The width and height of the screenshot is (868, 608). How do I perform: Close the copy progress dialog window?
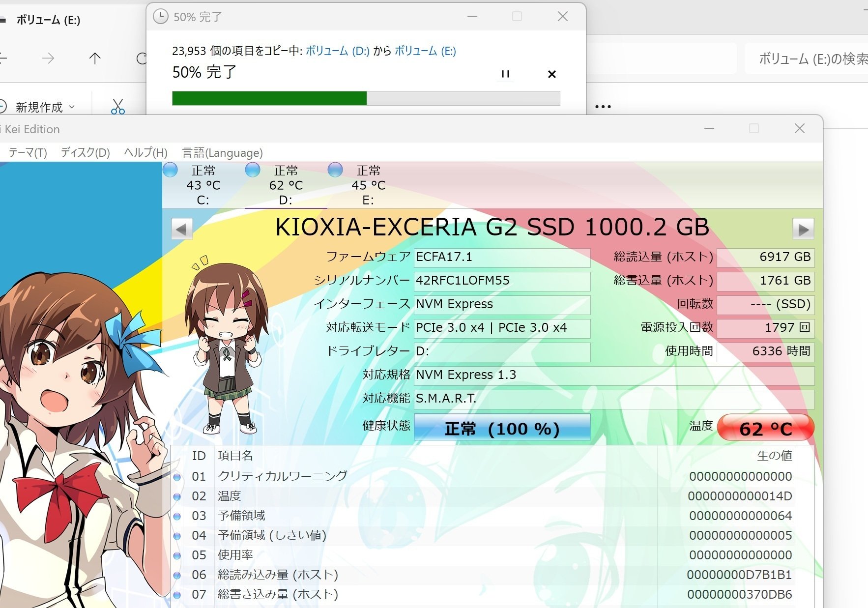pos(563,16)
